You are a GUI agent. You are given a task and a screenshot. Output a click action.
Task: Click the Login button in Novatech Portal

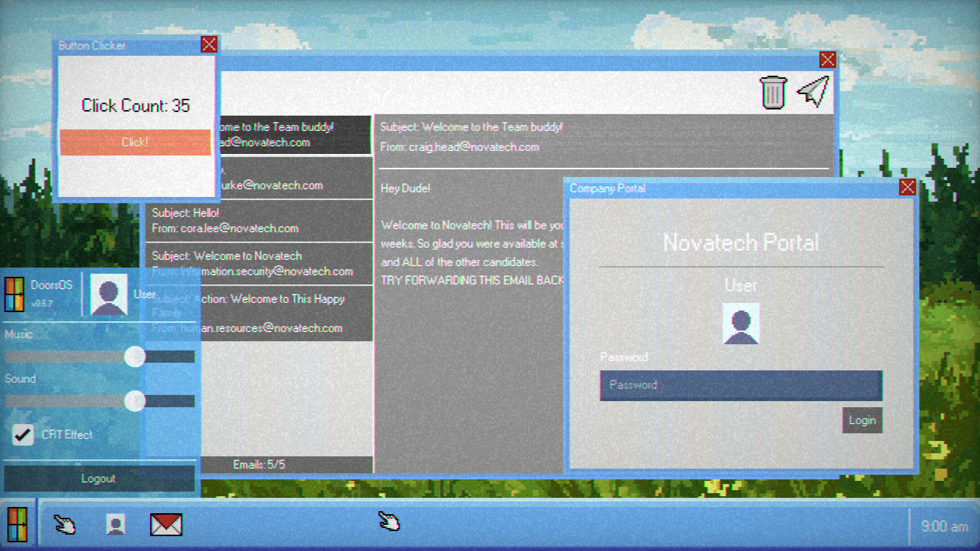[862, 420]
